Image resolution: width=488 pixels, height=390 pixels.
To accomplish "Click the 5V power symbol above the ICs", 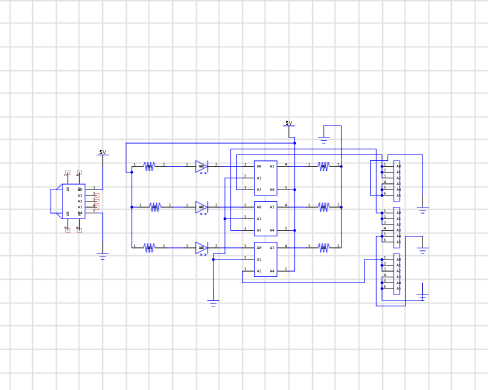I will click(x=289, y=124).
